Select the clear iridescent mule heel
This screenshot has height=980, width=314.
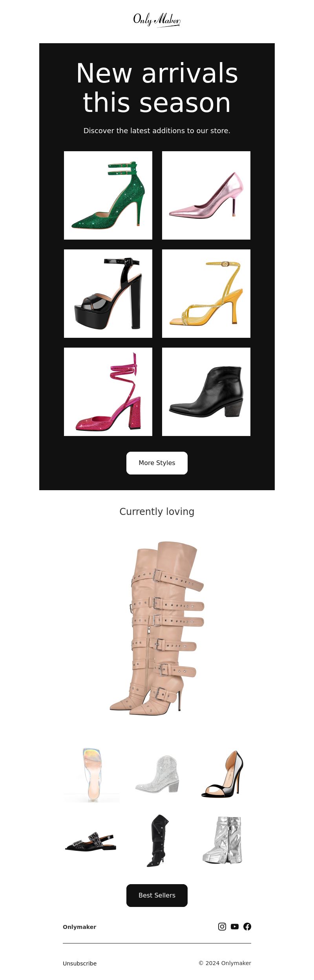91,775
